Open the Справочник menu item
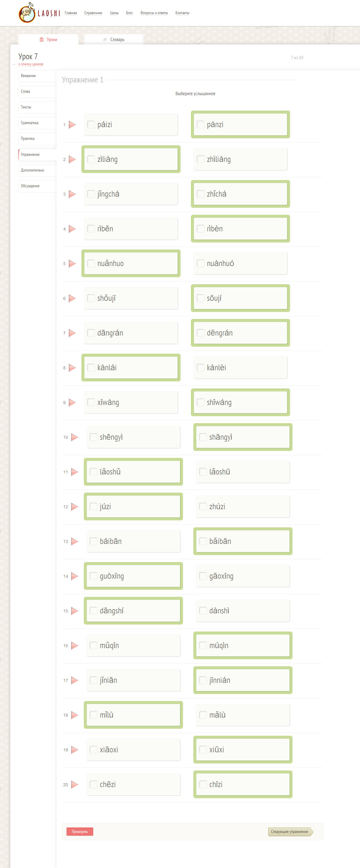The image size is (360, 868). point(93,13)
